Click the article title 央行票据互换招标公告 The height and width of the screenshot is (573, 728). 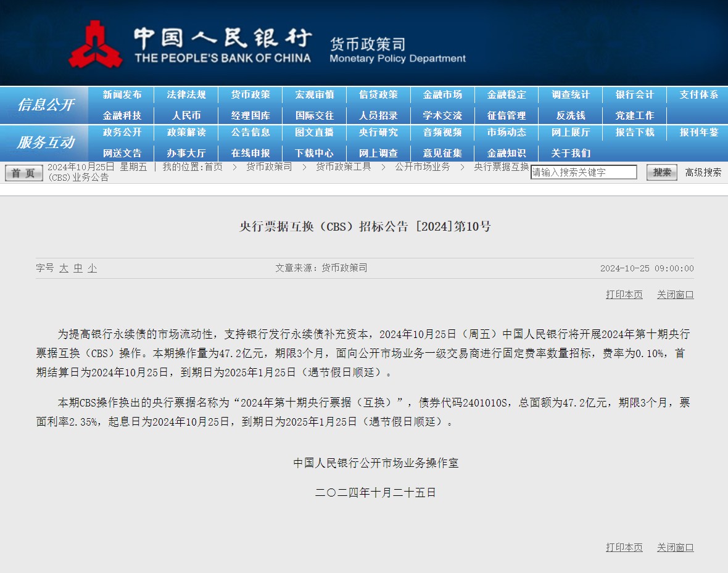coord(365,226)
